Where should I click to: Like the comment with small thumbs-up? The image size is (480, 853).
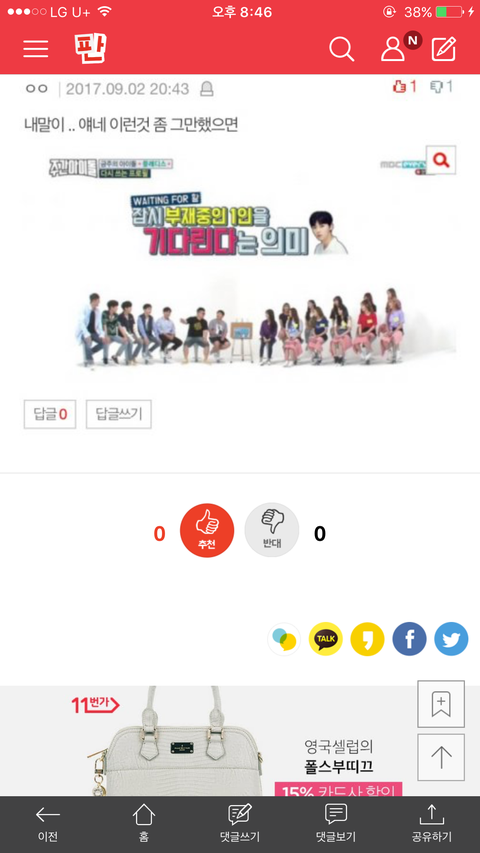(x=404, y=86)
